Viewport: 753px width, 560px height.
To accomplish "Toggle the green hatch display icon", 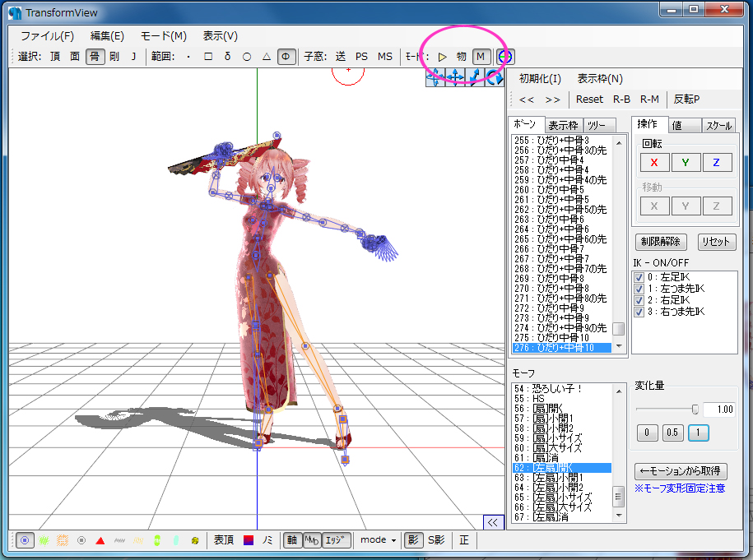I will 44,540.
